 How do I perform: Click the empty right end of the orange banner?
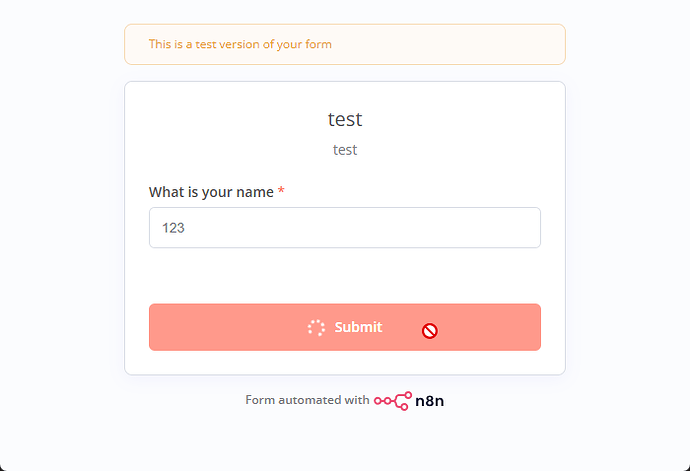pos(520,44)
